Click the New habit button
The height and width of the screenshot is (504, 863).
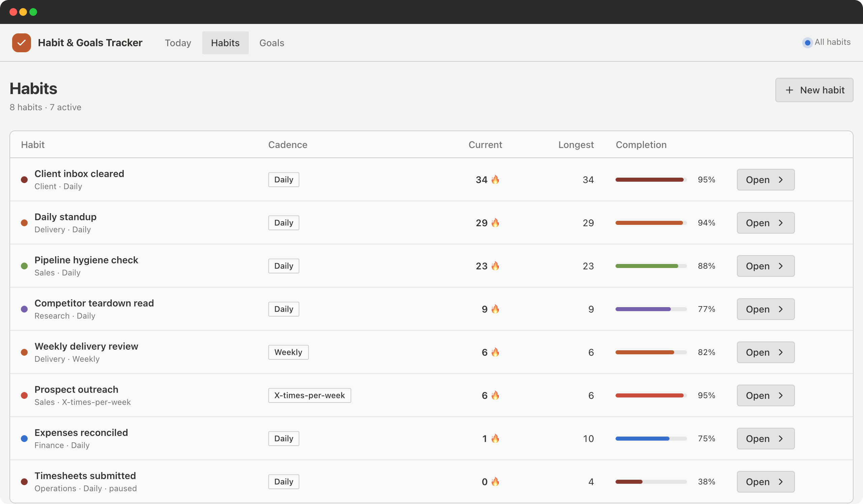[814, 90]
